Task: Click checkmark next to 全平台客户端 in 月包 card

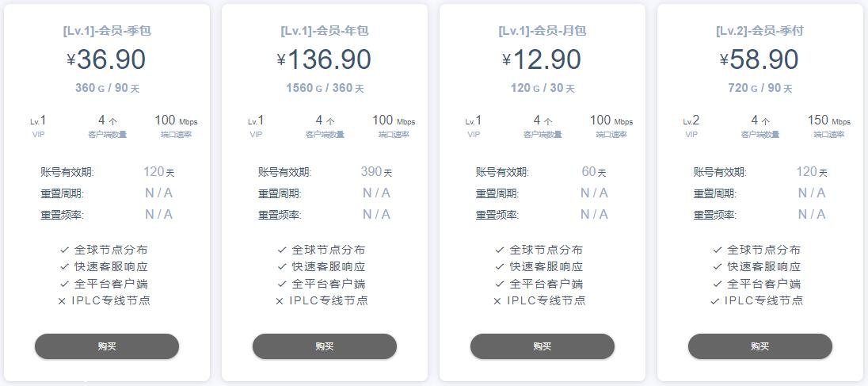Action: (501, 284)
